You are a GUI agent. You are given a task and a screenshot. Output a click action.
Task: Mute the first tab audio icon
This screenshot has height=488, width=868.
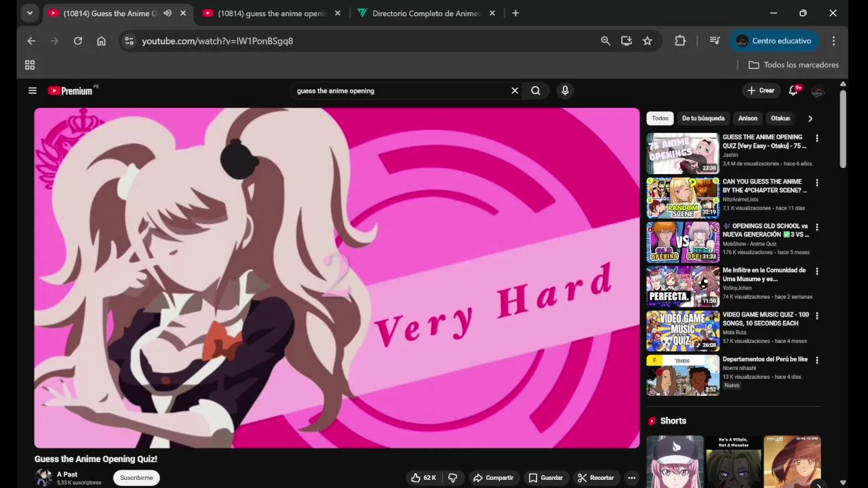(167, 13)
